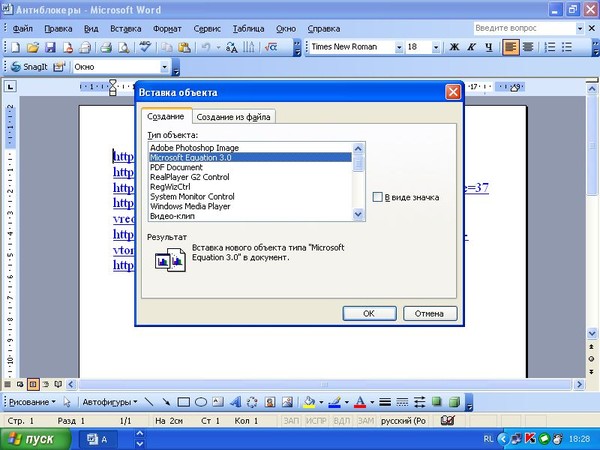Click the Spelling check ABC icon
The width and height of the screenshot is (600, 450).
145,47
